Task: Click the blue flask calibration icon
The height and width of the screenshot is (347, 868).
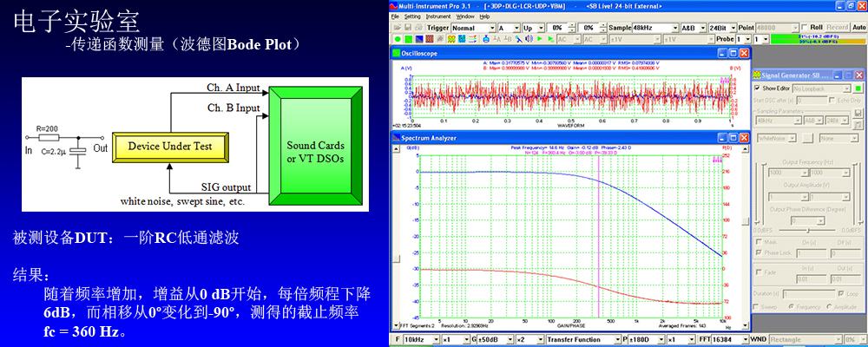Action: [486, 39]
